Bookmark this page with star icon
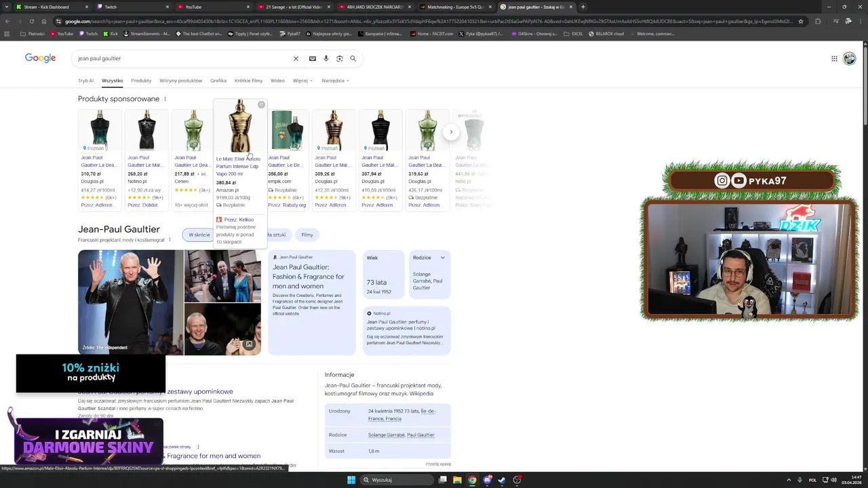 (801, 21)
